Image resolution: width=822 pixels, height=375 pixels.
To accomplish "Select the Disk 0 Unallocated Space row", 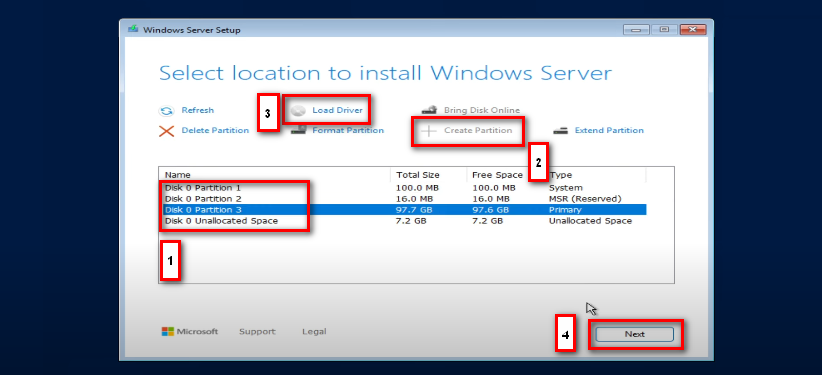I will (402, 221).
